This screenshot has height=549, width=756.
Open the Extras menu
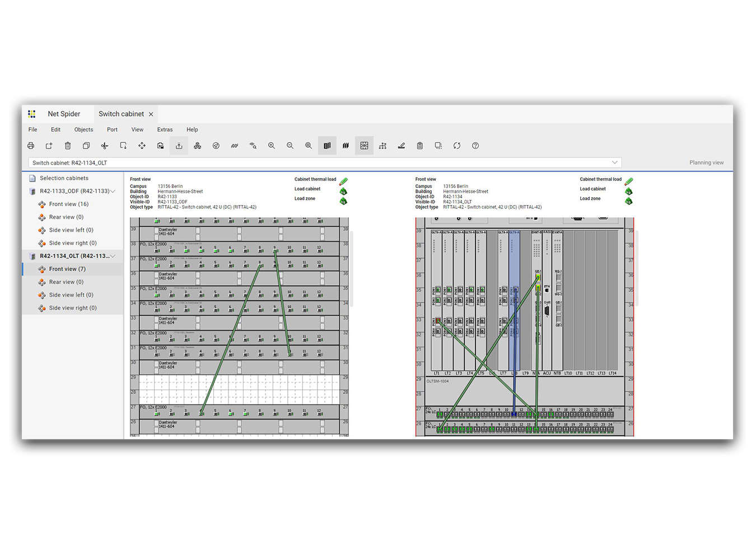[x=165, y=129]
